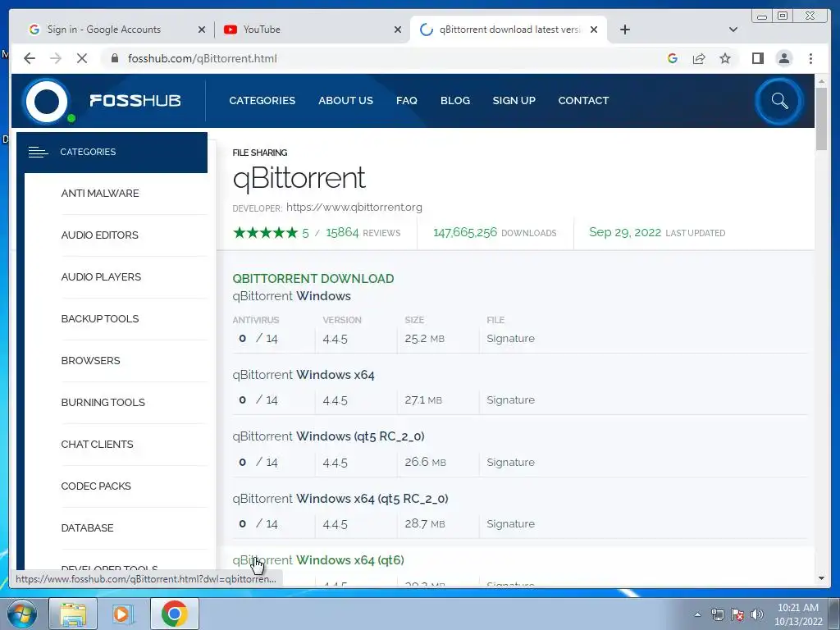
Task: Close the YouTube tab
Action: click(x=398, y=30)
